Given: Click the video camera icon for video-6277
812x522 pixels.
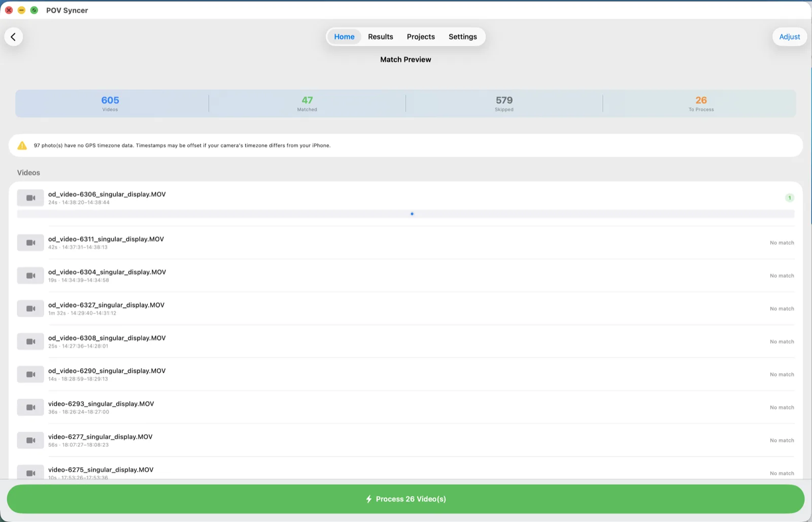Looking at the screenshot, I should point(30,440).
